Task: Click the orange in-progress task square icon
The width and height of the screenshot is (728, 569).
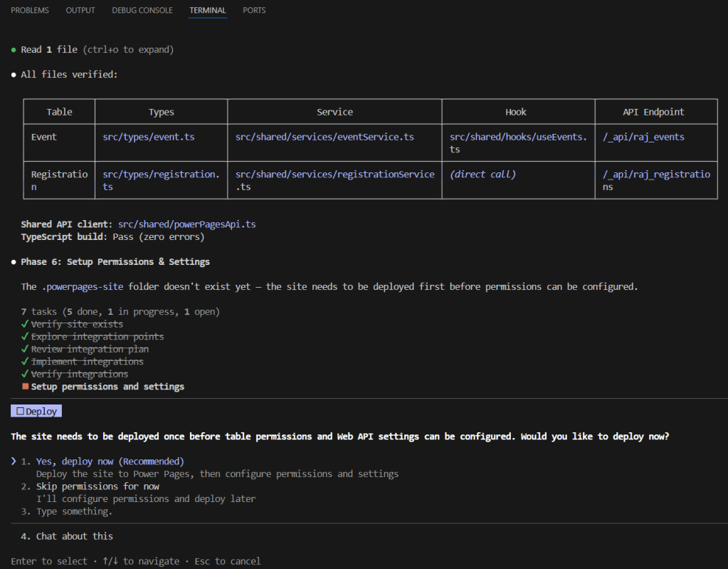Action: 25,387
